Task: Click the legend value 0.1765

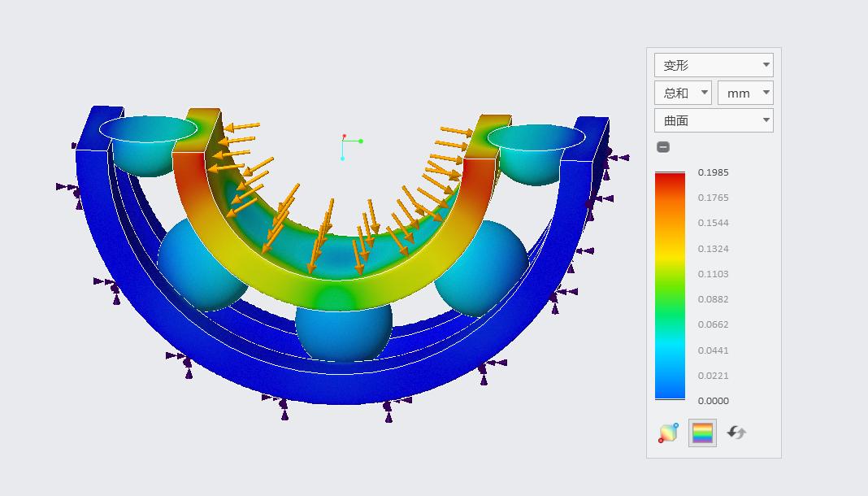Action: (x=713, y=198)
